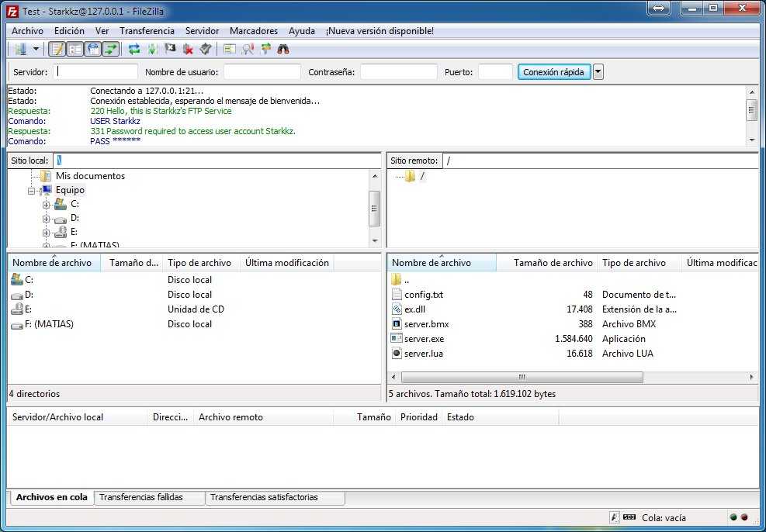The width and height of the screenshot is (766, 532).
Task: Open the Ver menu
Action: tap(102, 31)
